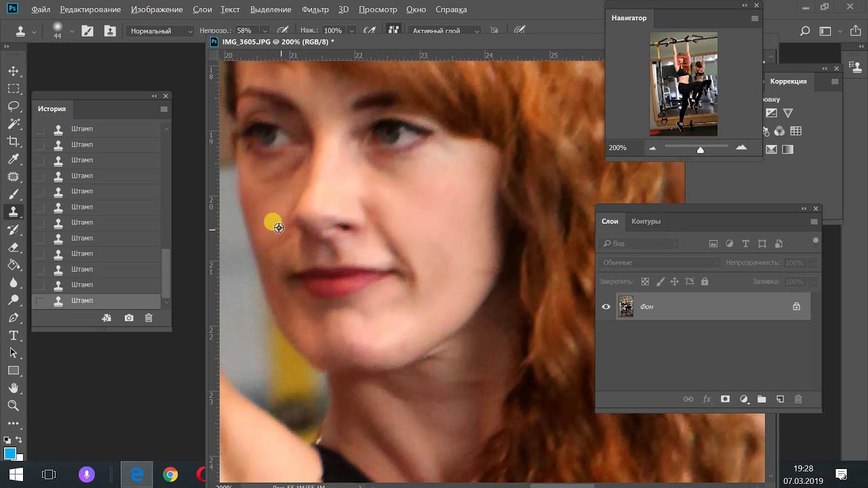Open the Фильтр menu

(x=315, y=10)
